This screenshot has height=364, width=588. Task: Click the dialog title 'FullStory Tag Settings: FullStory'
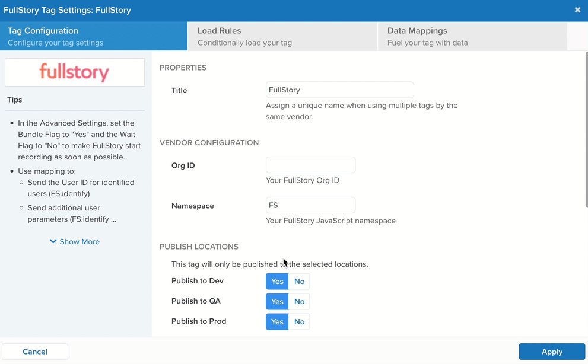point(68,10)
